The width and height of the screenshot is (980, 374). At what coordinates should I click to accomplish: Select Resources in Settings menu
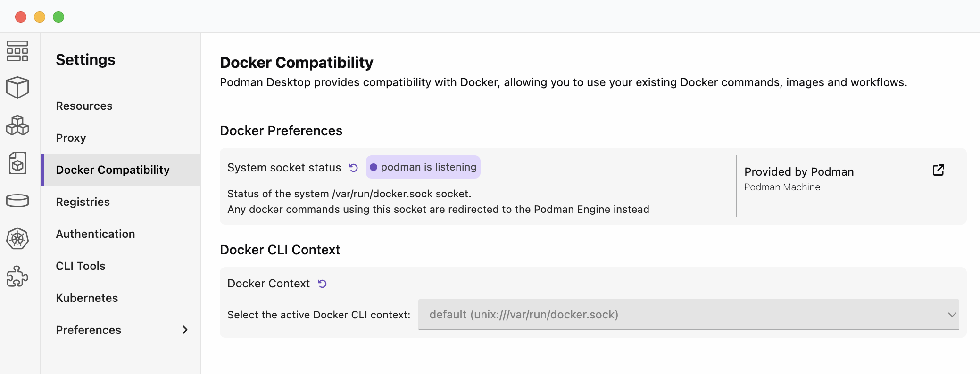tap(84, 106)
